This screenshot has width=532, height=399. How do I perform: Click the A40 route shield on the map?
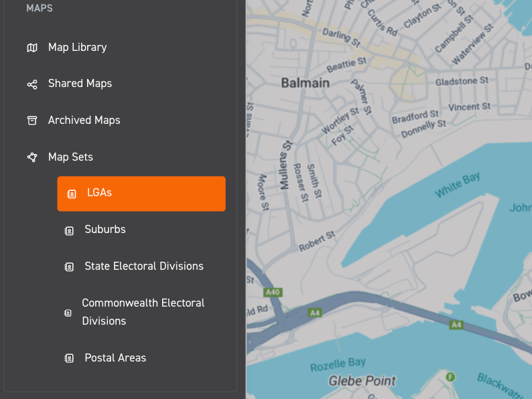tap(273, 292)
